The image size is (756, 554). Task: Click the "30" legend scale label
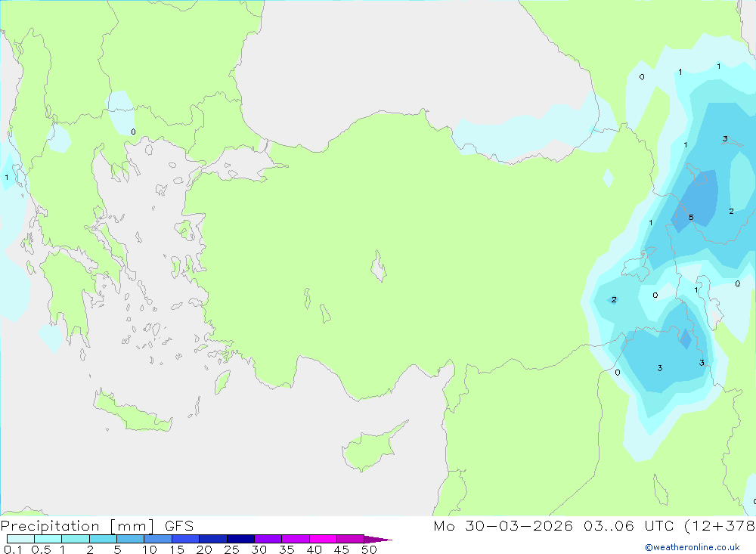click(x=259, y=549)
